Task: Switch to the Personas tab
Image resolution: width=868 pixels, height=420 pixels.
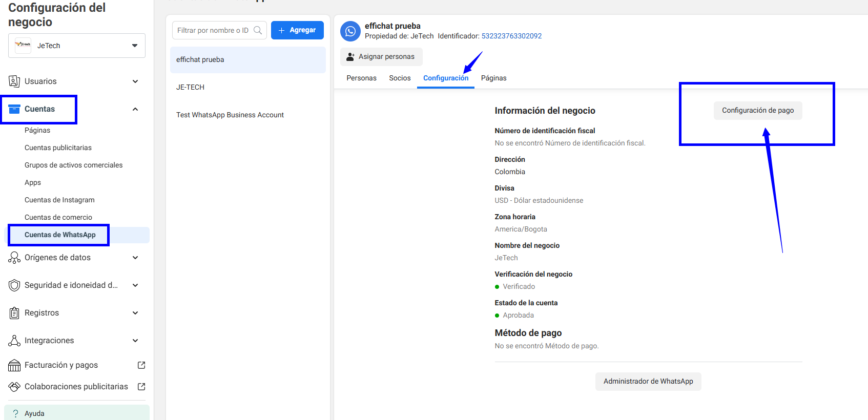Action: coord(361,78)
